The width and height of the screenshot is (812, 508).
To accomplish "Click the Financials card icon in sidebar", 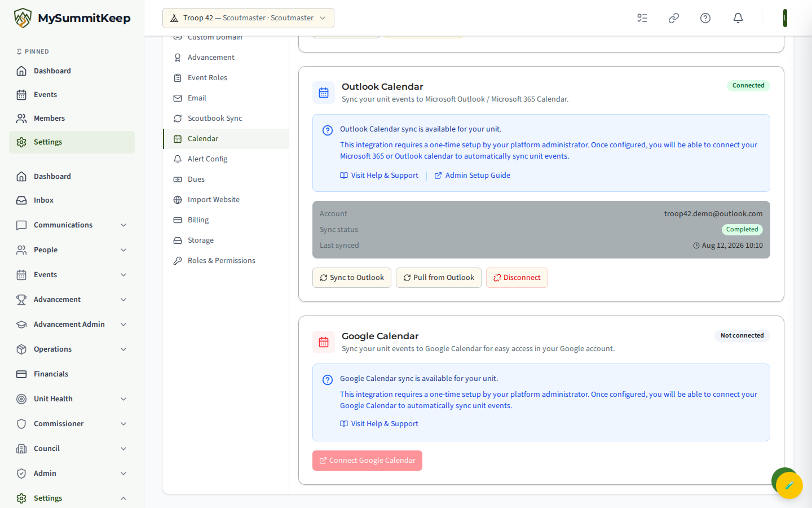I will pos(21,374).
